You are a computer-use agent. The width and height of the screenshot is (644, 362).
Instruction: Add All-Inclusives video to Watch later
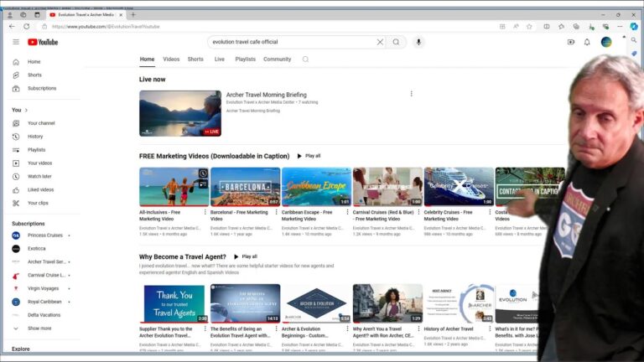(203, 173)
